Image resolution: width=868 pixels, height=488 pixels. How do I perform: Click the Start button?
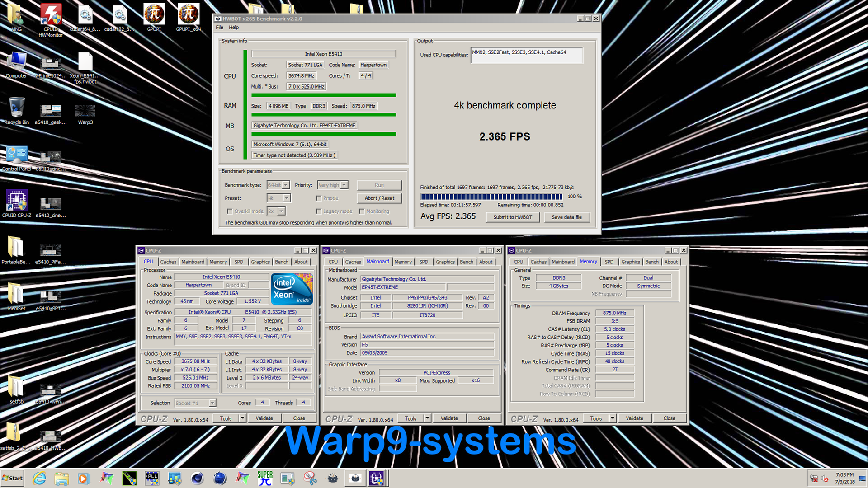point(13,478)
